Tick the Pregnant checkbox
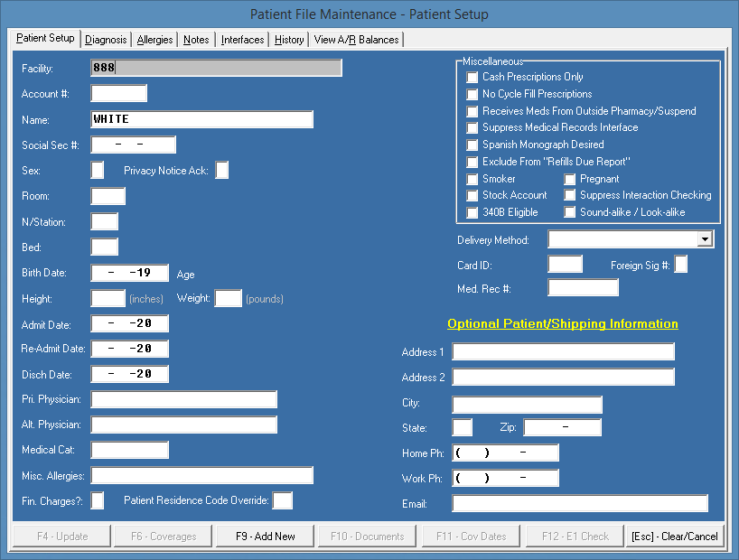739x560 pixels. point(570,179)
